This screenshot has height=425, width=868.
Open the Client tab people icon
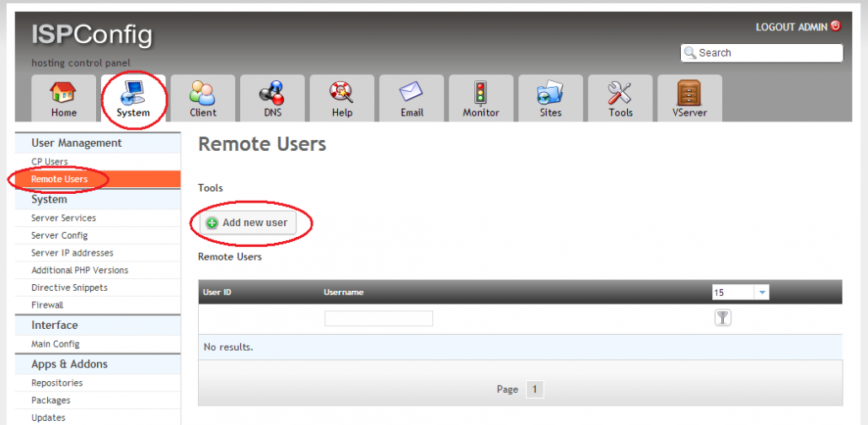pyautogui.click(x=202, y=92)
